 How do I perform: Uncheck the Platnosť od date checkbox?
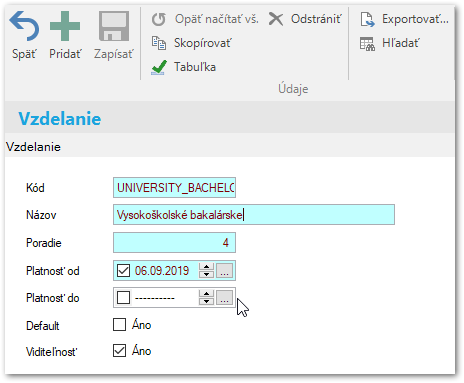[123, 270]
